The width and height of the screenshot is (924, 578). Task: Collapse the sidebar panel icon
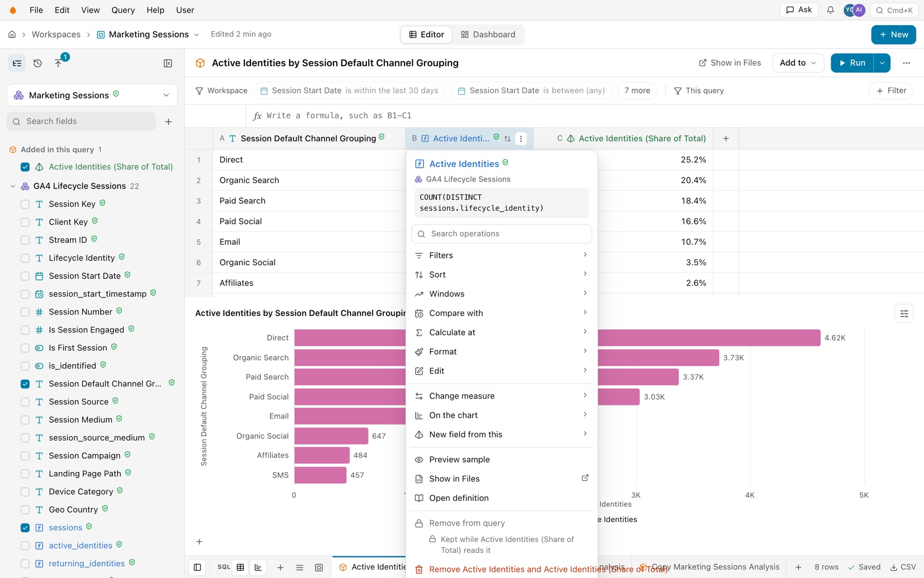[168, 63]
